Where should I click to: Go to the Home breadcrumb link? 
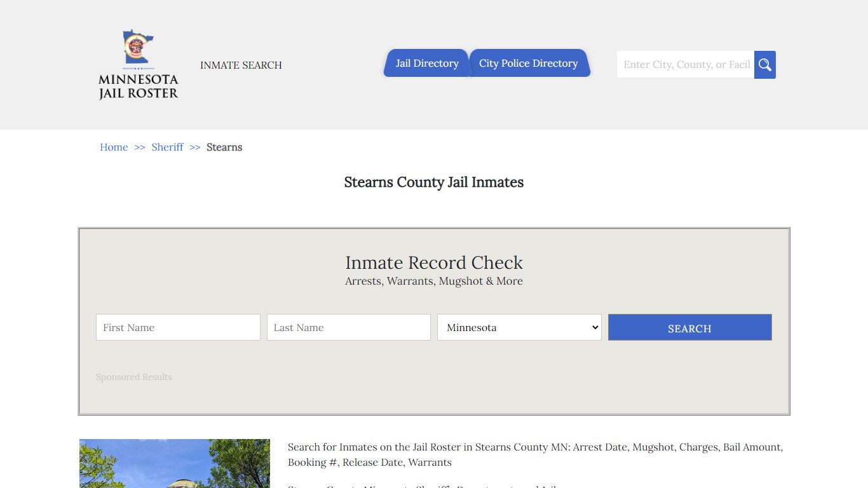114,147
